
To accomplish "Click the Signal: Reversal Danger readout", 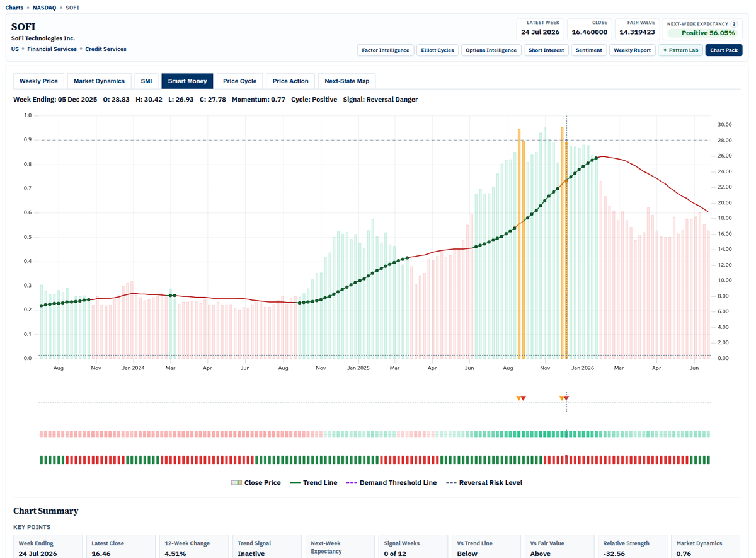I will pyautogui.click(x=380, y=100).
